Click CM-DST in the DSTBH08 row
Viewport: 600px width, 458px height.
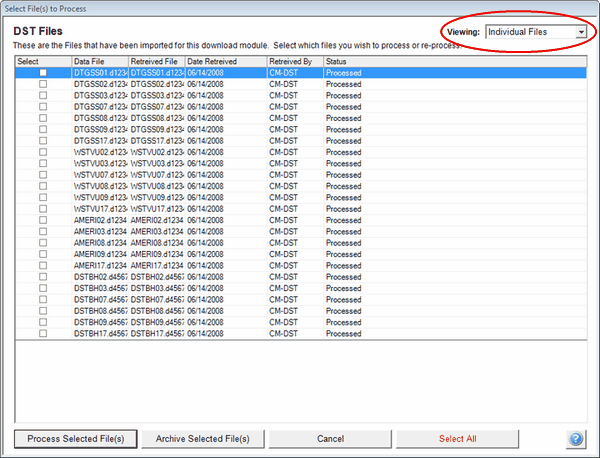pyautogui.click(x=283, y=311)
